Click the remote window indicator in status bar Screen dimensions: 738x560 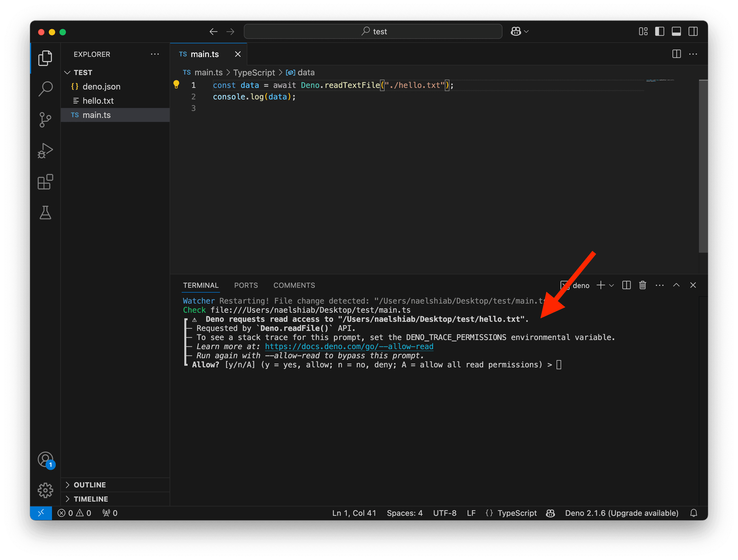click(x=41, y=513)
